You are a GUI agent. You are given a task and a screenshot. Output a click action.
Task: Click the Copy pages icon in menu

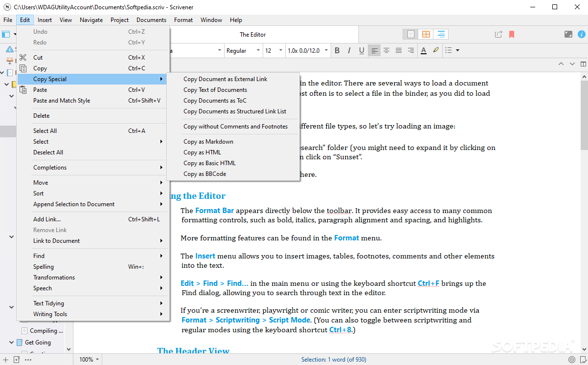point(23,68)
